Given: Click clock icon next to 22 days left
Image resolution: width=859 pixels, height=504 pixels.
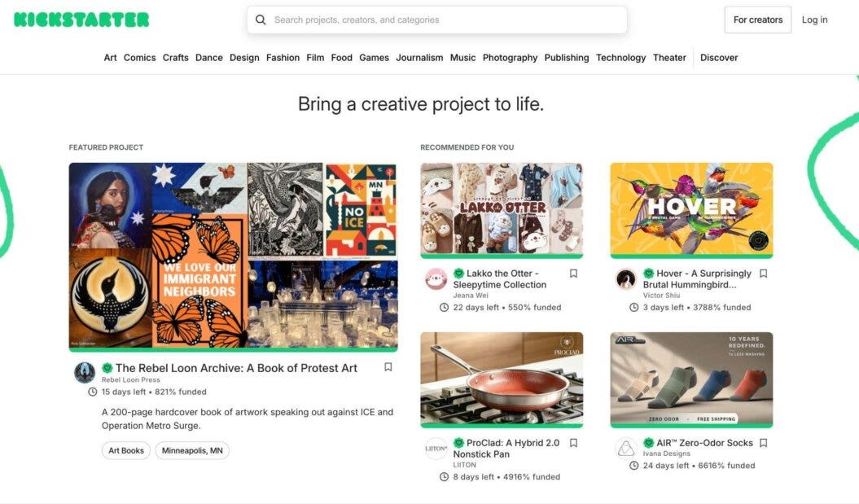Looking at the screenshot, I should [x=444, y=307].
